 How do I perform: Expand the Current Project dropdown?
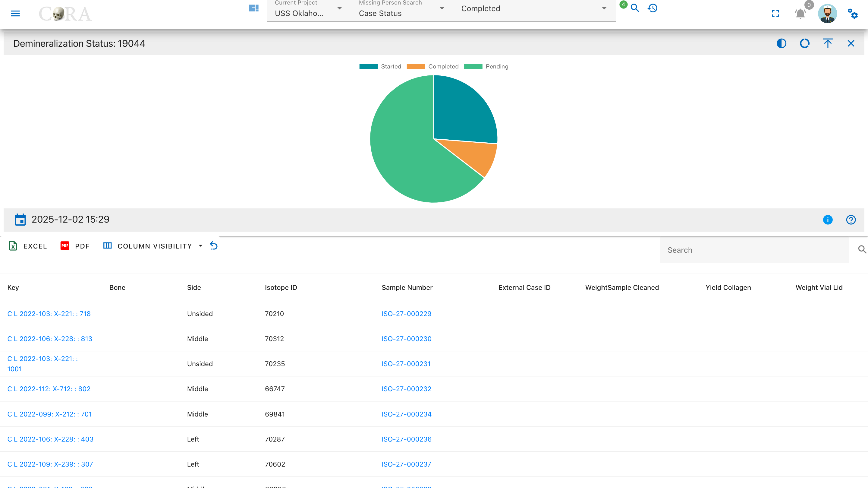click(x=309, y=10)
